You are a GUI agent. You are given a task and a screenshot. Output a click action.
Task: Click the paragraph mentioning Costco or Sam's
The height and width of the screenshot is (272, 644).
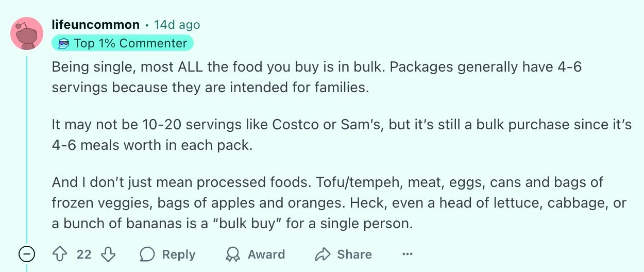342,135
